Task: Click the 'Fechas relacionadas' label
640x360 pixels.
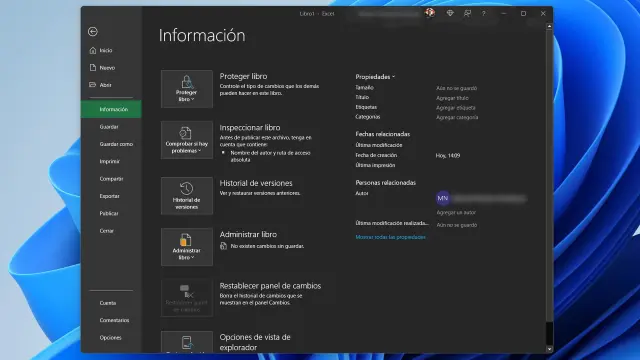Action: click(x=382, y=134)
